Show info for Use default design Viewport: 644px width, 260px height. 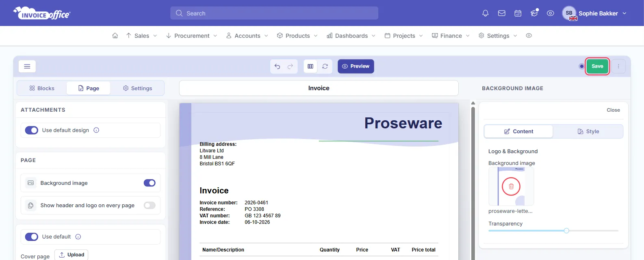(96, 130)
